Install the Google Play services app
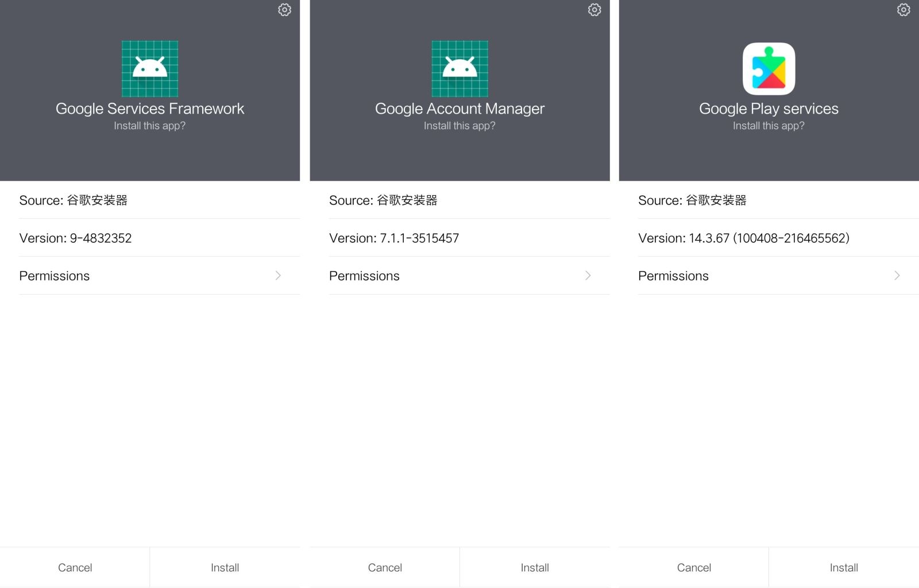Image resolution: width=919 pixels, height=588 pixels. [x=843, y=567]
